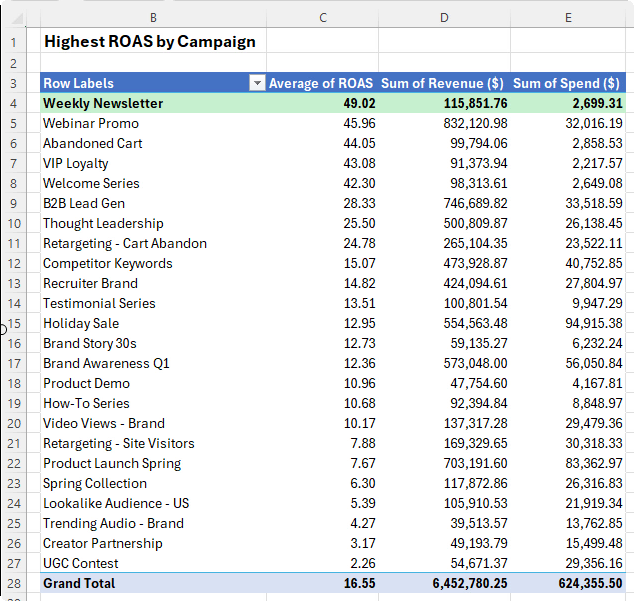The height and width of the screenshot is (601, 634).
Task: Select the 'How-To Series' cell
Action: [153, 403]
